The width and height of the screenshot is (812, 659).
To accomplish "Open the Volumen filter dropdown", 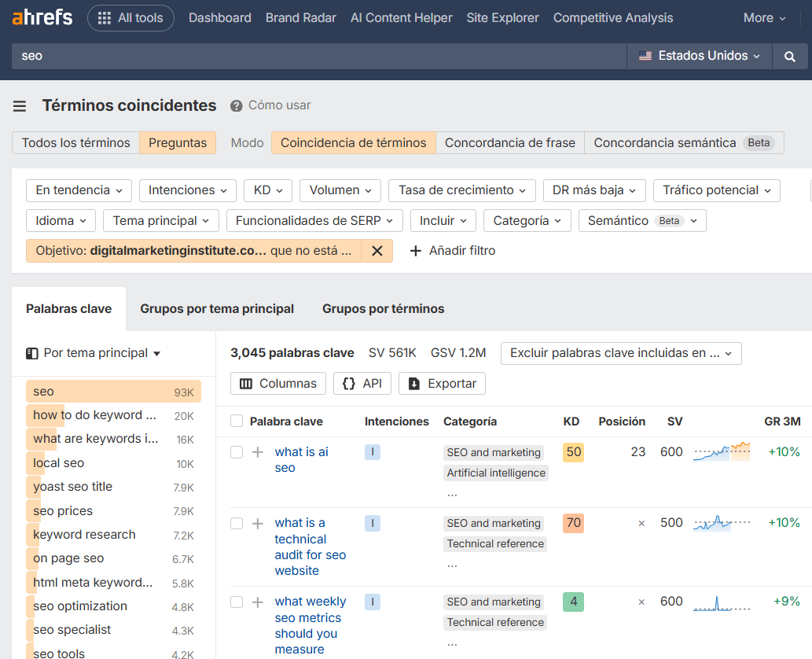I will tap(340, 190).
